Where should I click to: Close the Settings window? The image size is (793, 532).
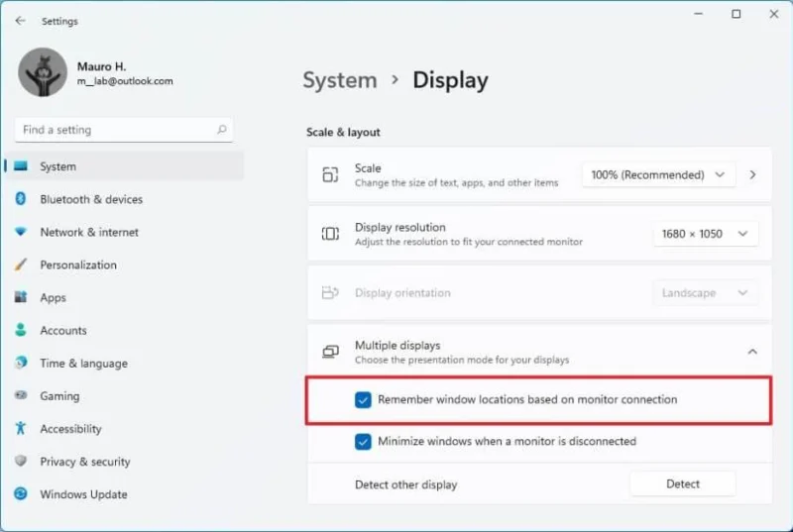(x=774, y=14)
